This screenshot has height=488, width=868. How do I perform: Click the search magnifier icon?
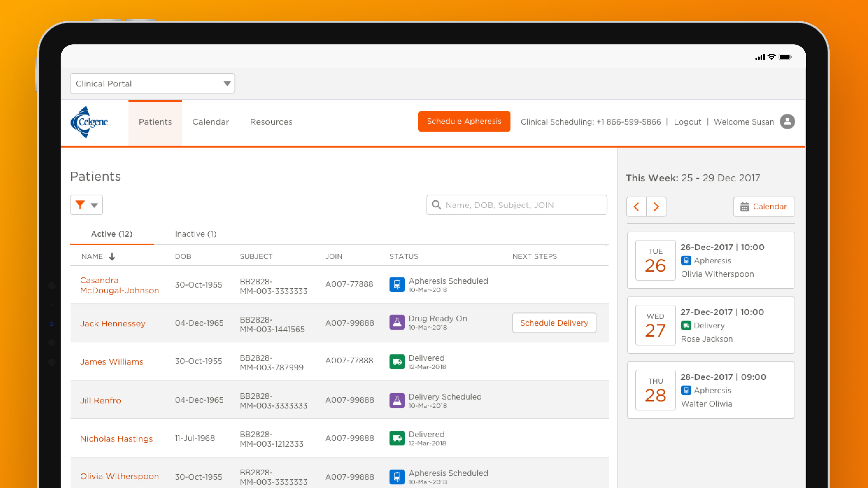coord(437,205)
